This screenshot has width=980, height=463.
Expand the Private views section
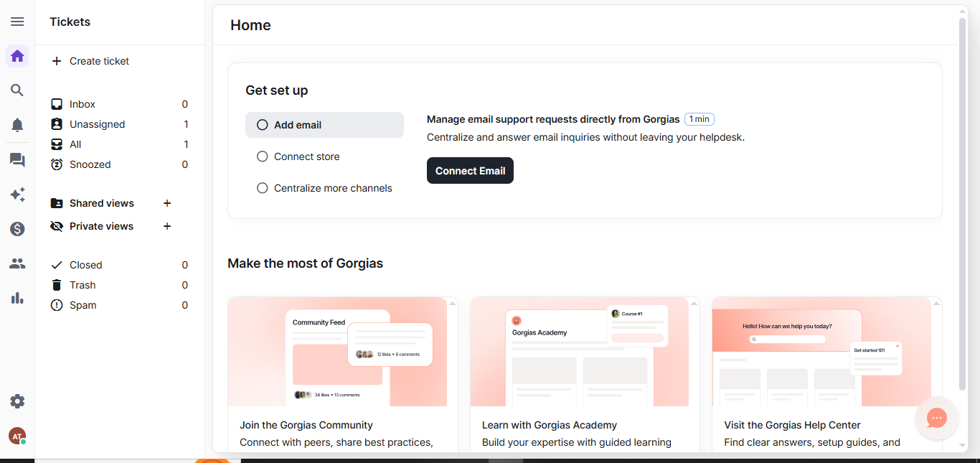click(x=102, y=226)
